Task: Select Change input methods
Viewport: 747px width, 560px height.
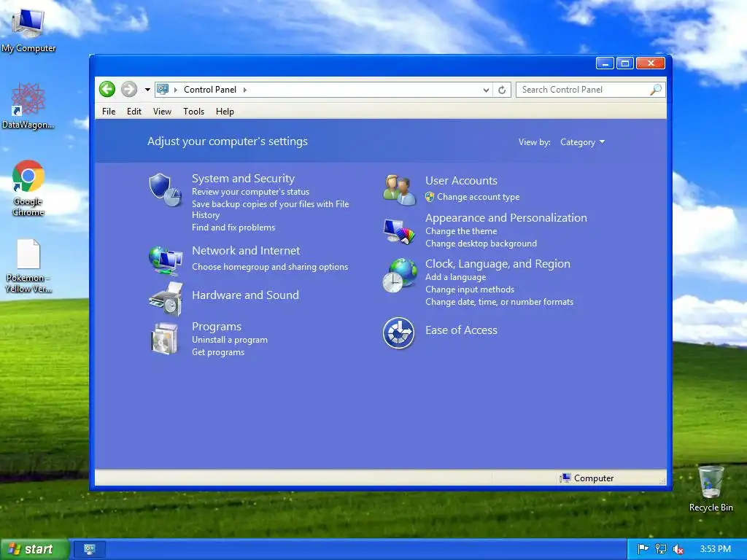Action: pyautogui.click(x=469, y=289)
